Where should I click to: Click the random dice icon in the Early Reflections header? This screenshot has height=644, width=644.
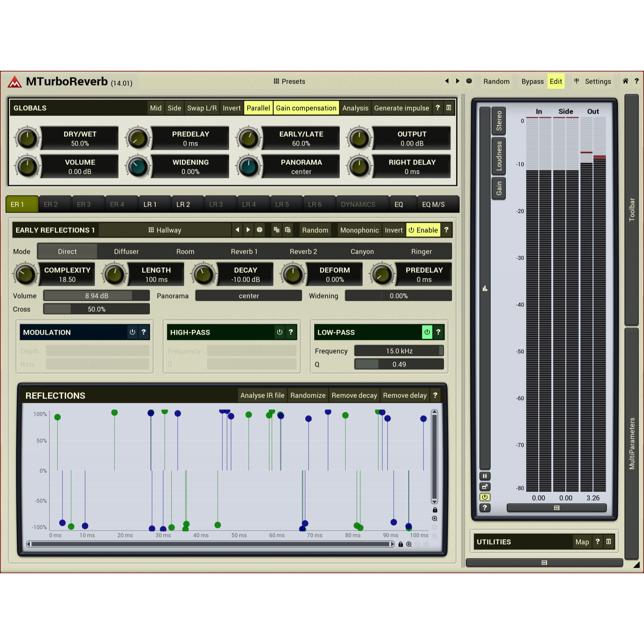pos(259,230)
